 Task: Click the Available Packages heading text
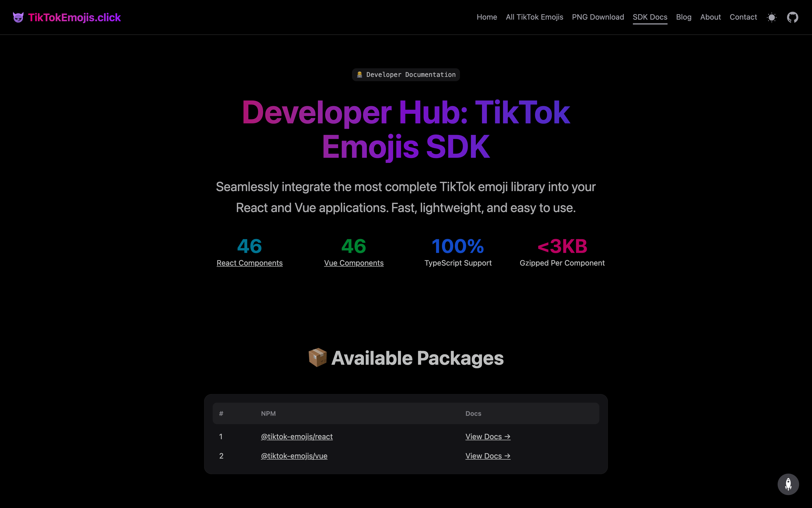417,358
